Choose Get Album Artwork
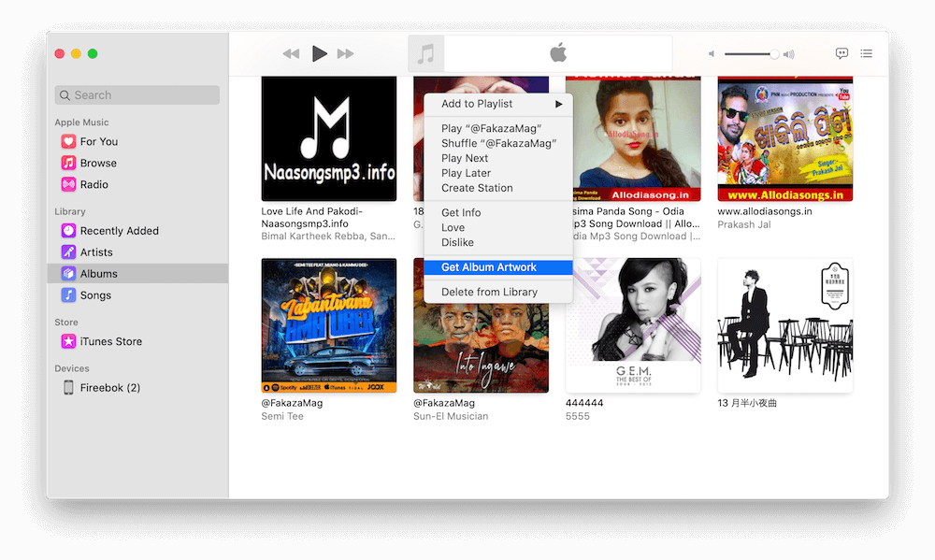 tap(498, 267)
